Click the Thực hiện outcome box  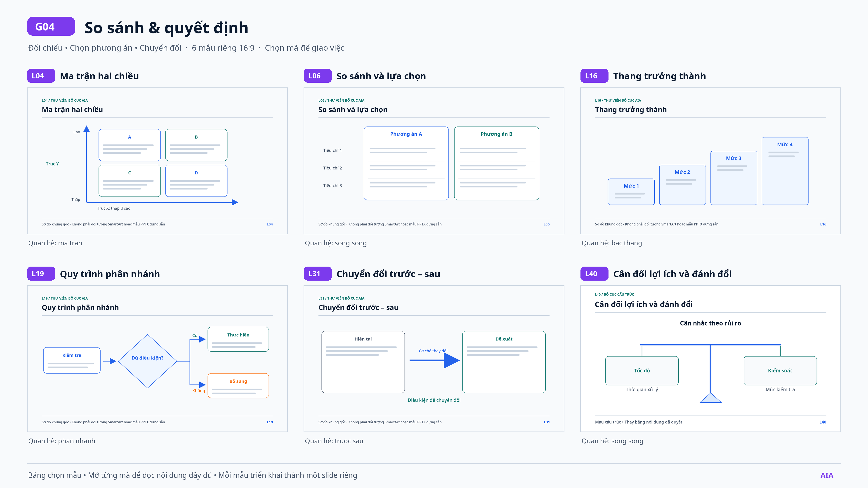pyautogui.click(x=238, y=339)
